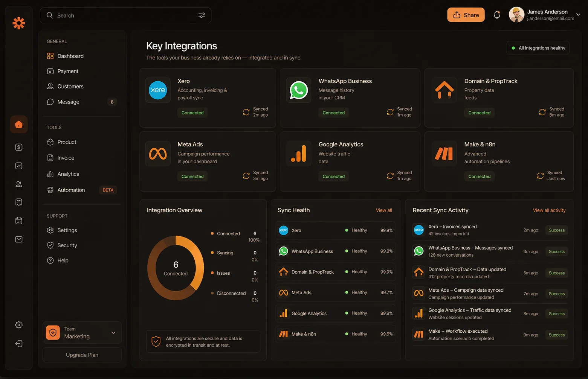Open 'Domain & PropTrack – Data updated' entry
Viewport: 588px width, 379px height.
pos(490,273)
